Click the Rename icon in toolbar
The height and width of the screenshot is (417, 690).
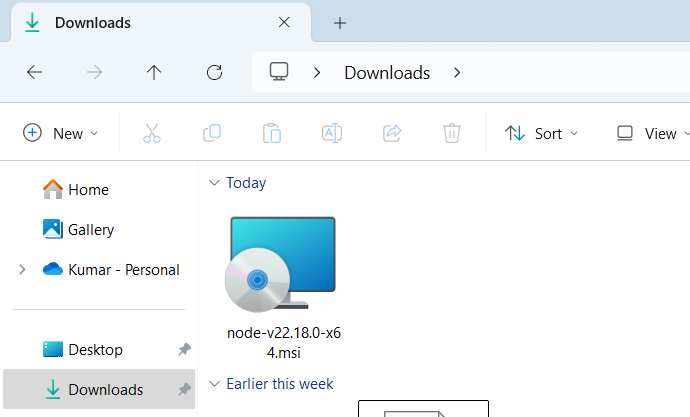pos(332,133)
